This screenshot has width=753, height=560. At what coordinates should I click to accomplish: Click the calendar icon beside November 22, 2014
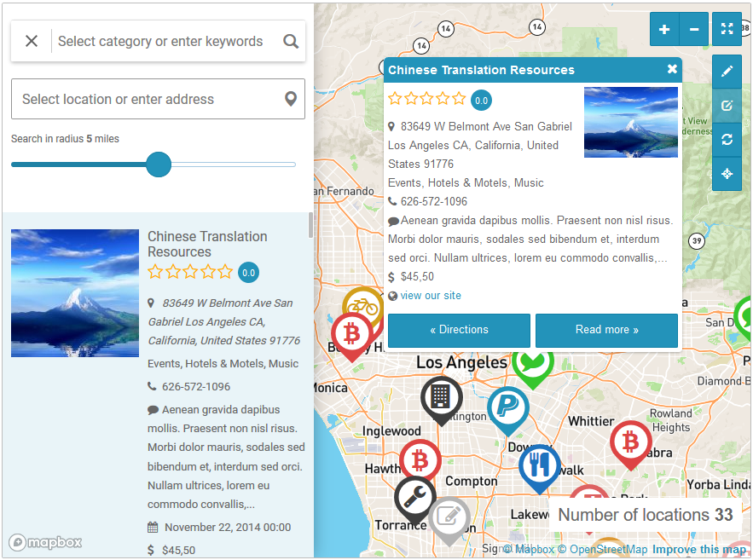coord(153,528)
